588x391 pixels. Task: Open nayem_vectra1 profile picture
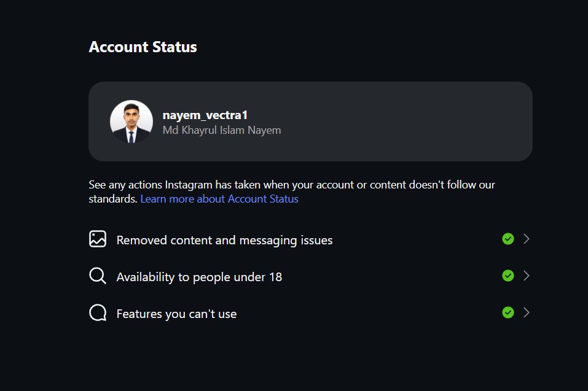[x=131, y=122]
